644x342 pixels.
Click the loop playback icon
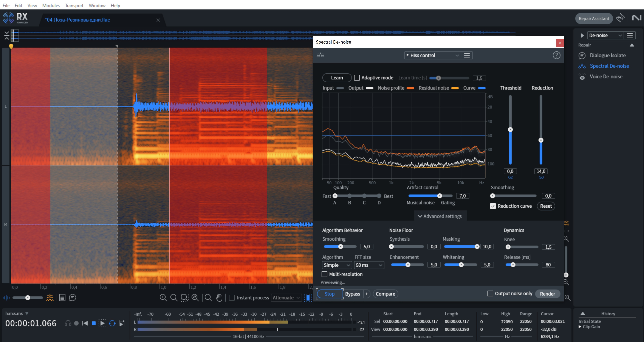(112, 323)
